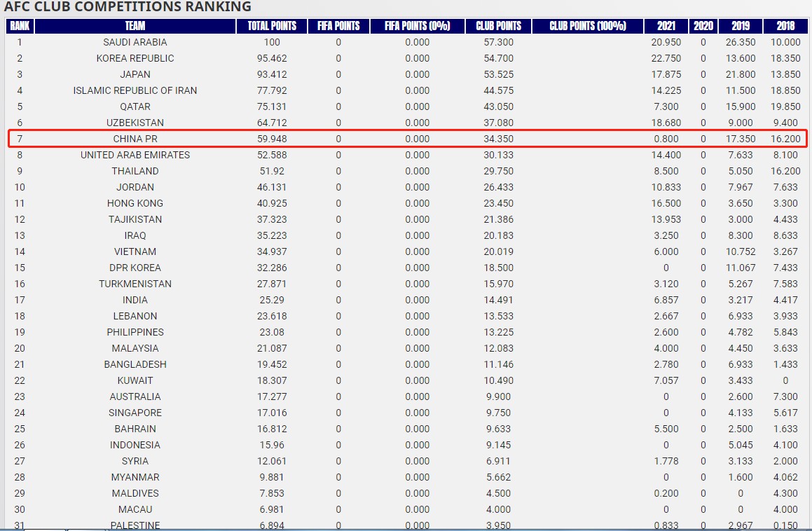The height and width of the screenshot is (531, 812).
Task: Sort by TOTAL POINTS column header
Action: click(272, 26)
